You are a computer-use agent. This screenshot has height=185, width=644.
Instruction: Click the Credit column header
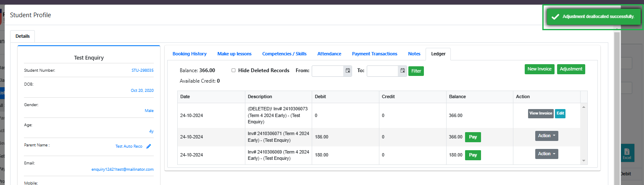pyautogui.click(x=412, y=96)
